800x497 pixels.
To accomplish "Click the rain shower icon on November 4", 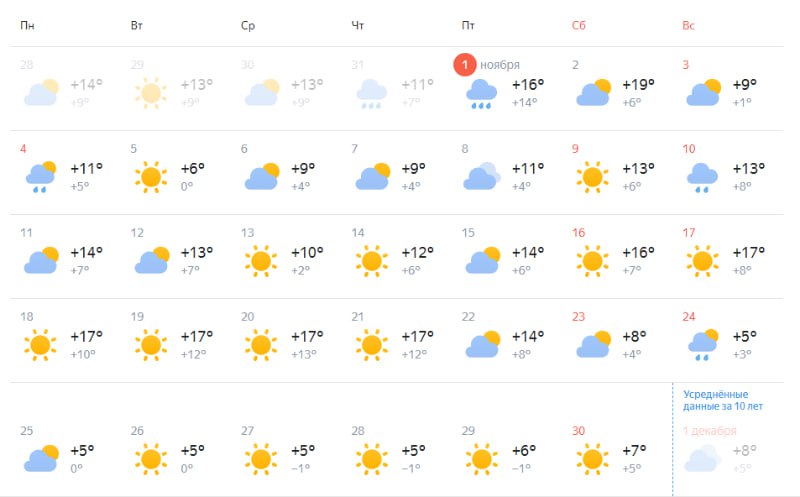I will click(41, 177).
